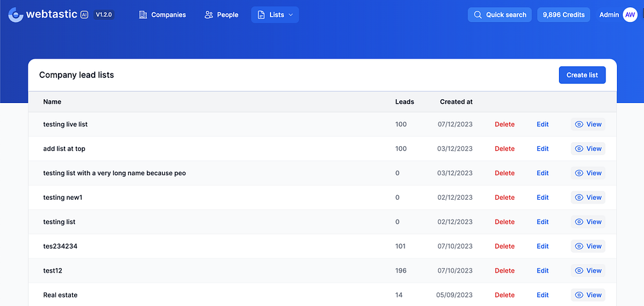Delete the tes234234 list
The image size is (644, 306).
click(504, 247)
